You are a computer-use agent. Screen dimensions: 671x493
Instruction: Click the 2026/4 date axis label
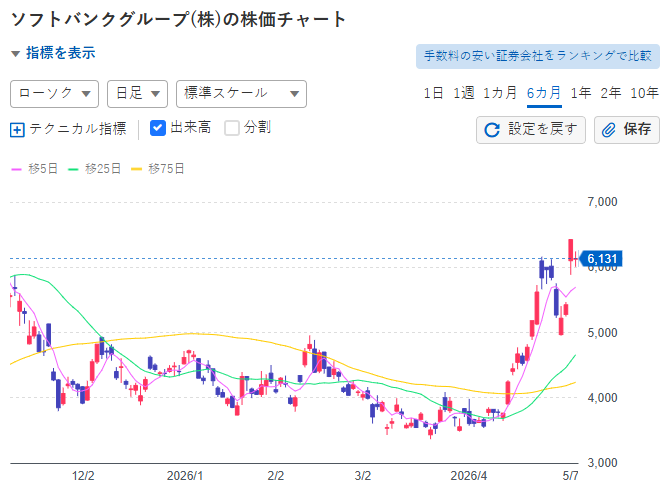tap(469, 476)
